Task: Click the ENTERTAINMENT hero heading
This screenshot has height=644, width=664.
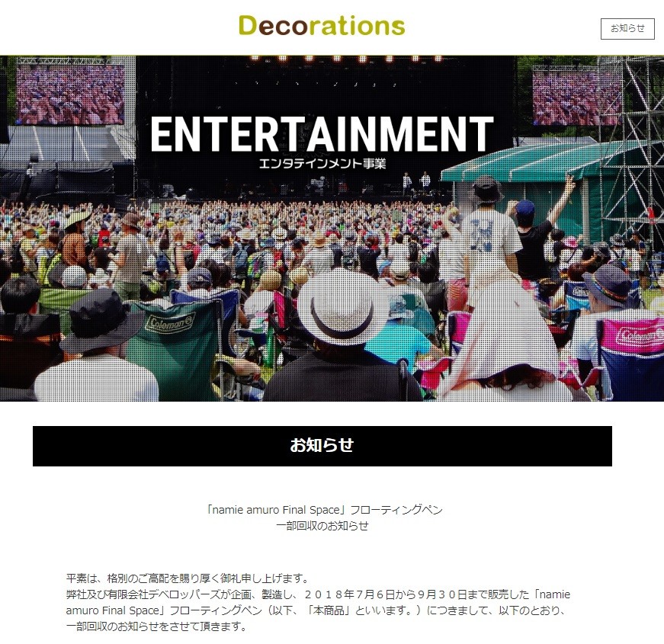Action: 321,134
